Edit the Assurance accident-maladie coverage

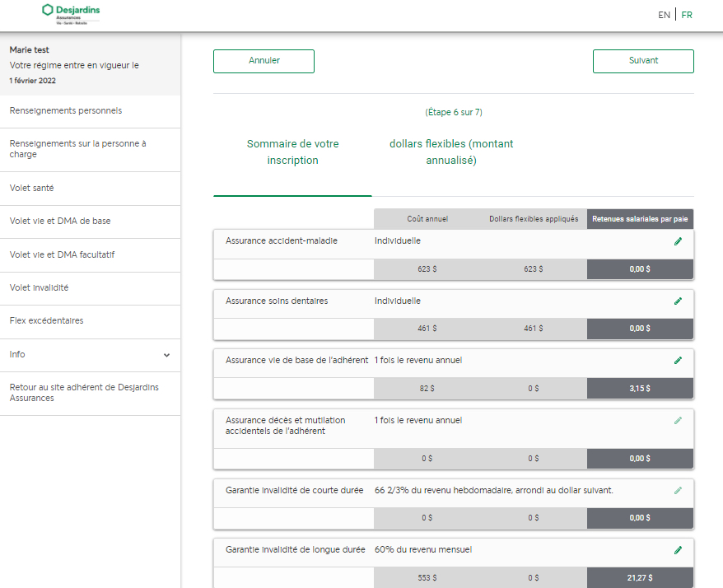[x=678, y=241]
